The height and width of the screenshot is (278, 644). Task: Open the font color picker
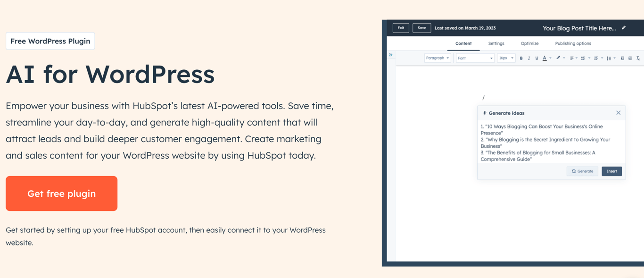(545, 58)
